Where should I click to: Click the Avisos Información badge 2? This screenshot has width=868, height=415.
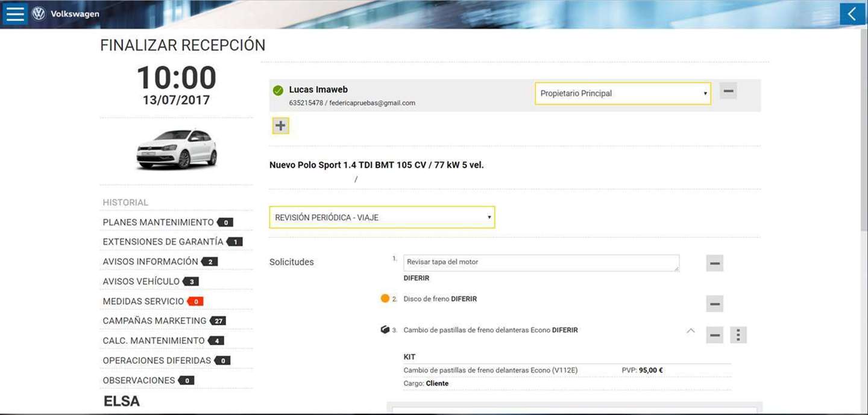point(210,261)
